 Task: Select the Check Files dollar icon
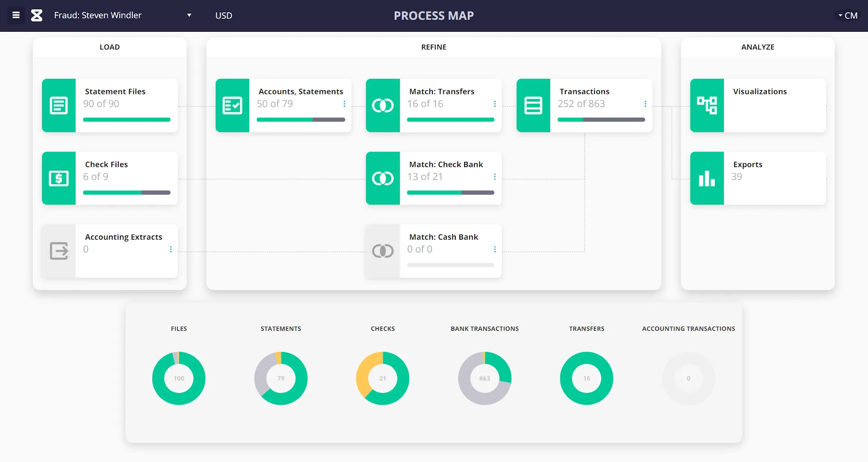click(x=59, y=178)
